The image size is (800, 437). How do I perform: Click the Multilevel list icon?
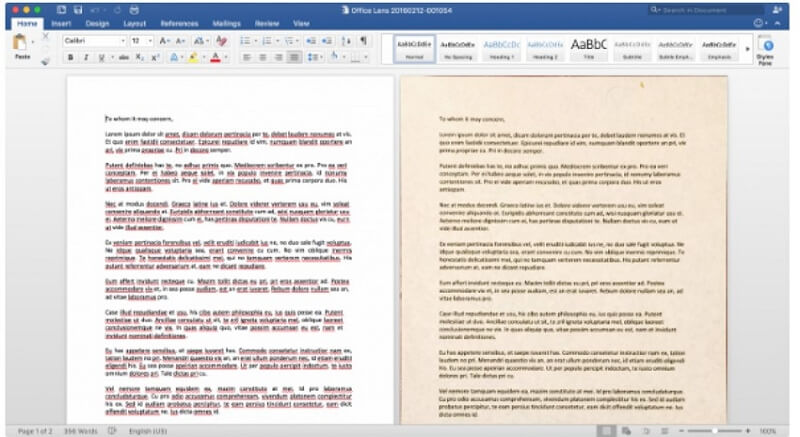click(289, 41)
